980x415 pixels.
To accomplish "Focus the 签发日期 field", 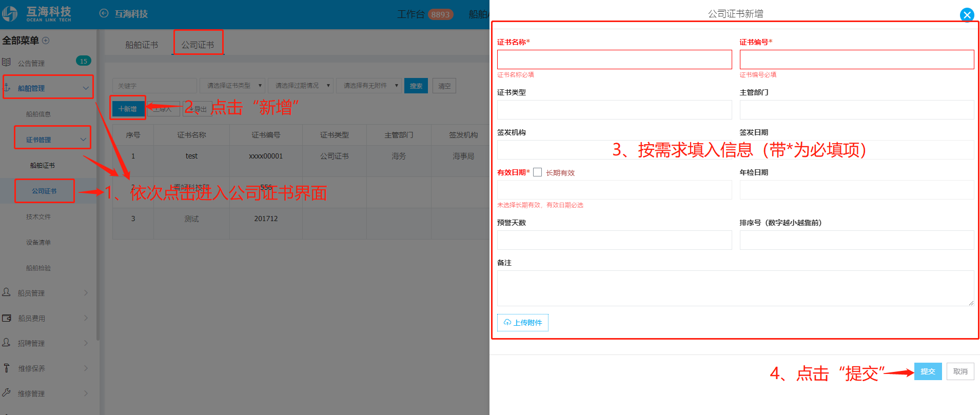I will click(857, 150).
